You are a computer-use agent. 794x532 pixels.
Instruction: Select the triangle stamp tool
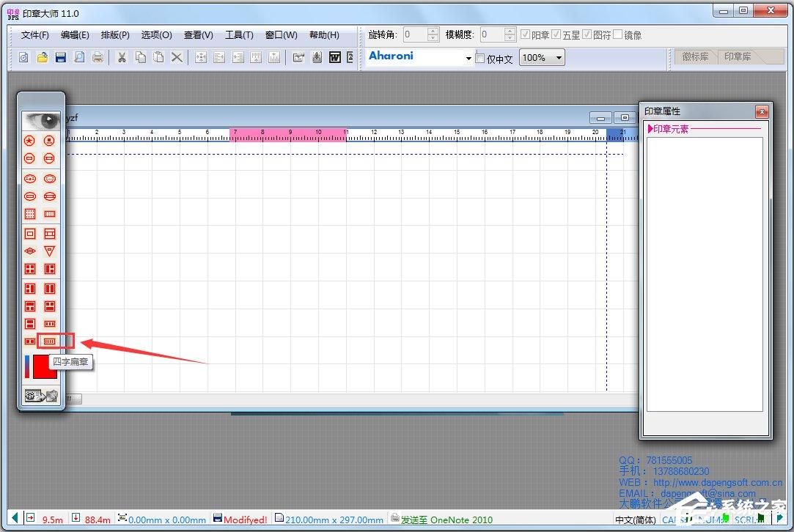point(50,251)
